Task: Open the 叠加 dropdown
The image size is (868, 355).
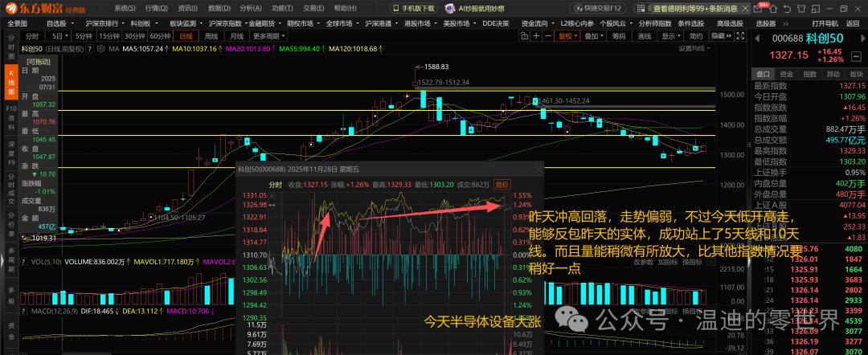Action: pos(593,36)
